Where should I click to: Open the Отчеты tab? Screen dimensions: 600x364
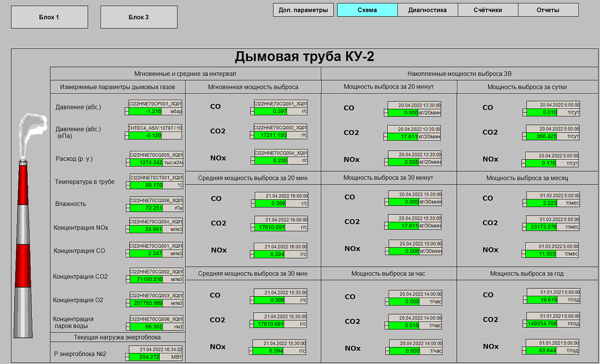[x=548, y=10]
